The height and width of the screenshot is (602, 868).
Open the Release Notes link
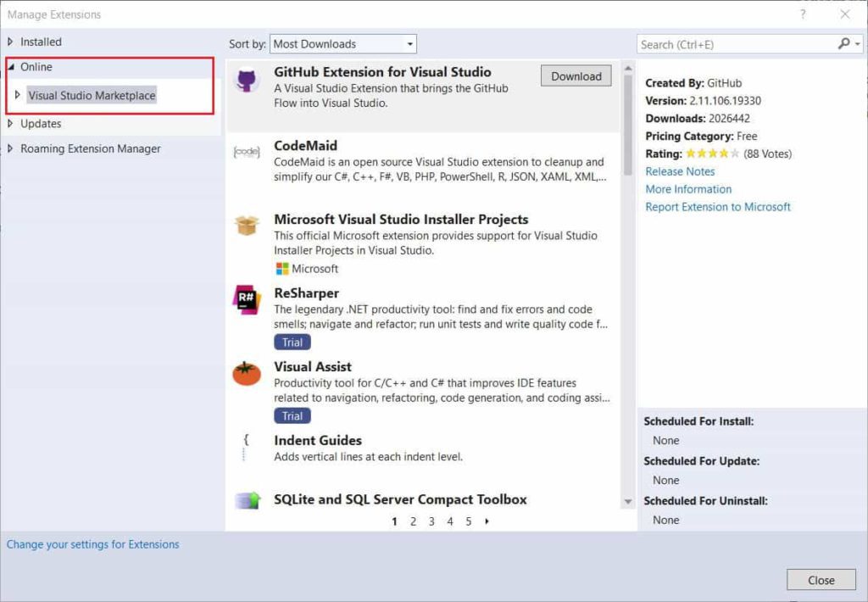click(x=680, y=171)
